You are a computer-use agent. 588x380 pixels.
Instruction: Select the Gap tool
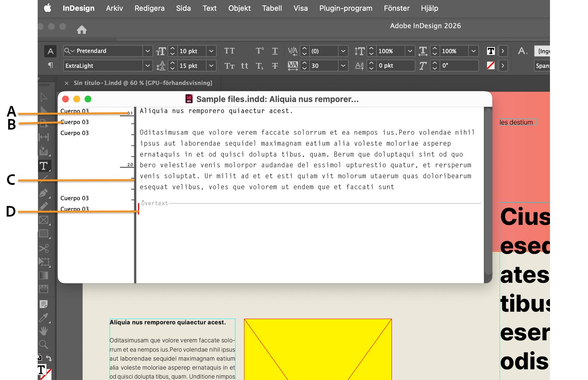coord(44,137)
